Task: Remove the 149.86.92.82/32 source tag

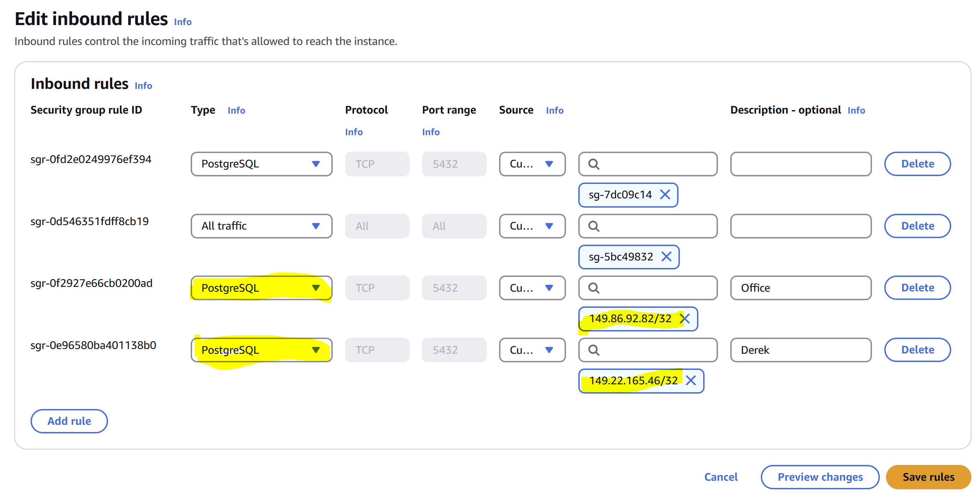Action: [685, 319]
